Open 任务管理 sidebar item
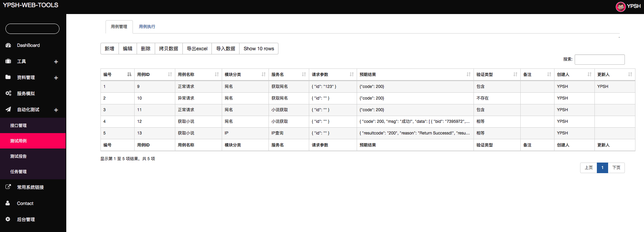The image size is (644, 232). coord(33,172)
